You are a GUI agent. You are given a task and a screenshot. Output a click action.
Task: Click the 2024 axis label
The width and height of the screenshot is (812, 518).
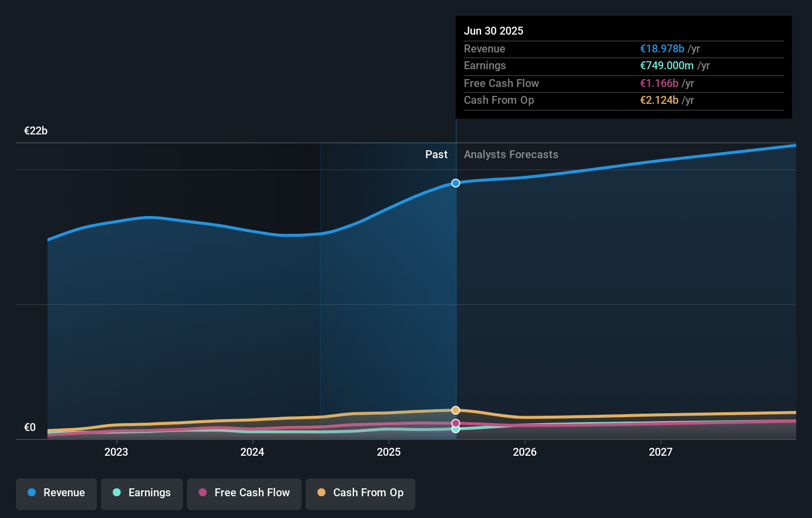tap(252, 451)
